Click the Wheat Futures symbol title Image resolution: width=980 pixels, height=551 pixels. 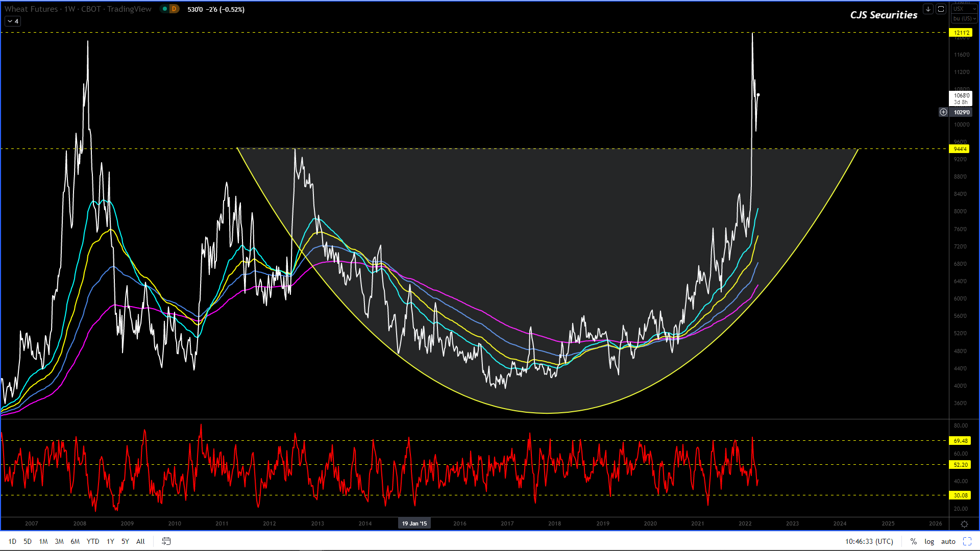tap(31, 9)
